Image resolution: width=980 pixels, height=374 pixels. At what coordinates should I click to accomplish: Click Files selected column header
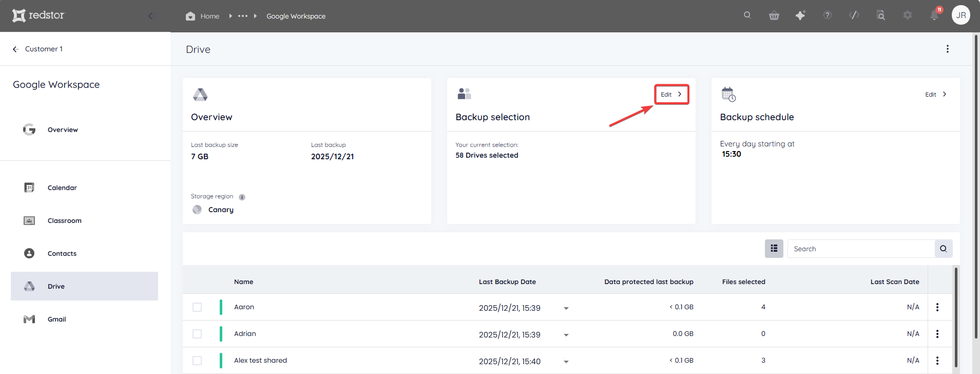tap(743, 282)
